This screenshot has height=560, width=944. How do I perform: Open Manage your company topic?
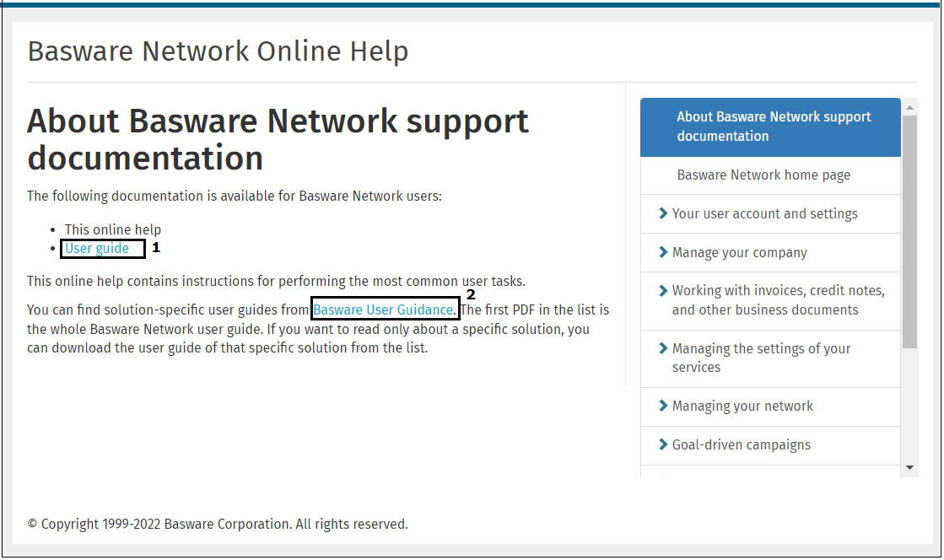[x=739, y=253]
